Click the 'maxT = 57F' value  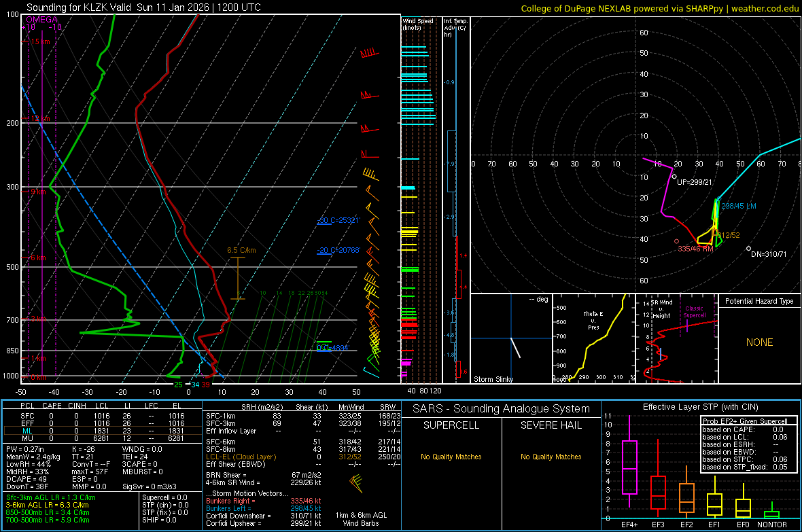click(x=90, y=472)
